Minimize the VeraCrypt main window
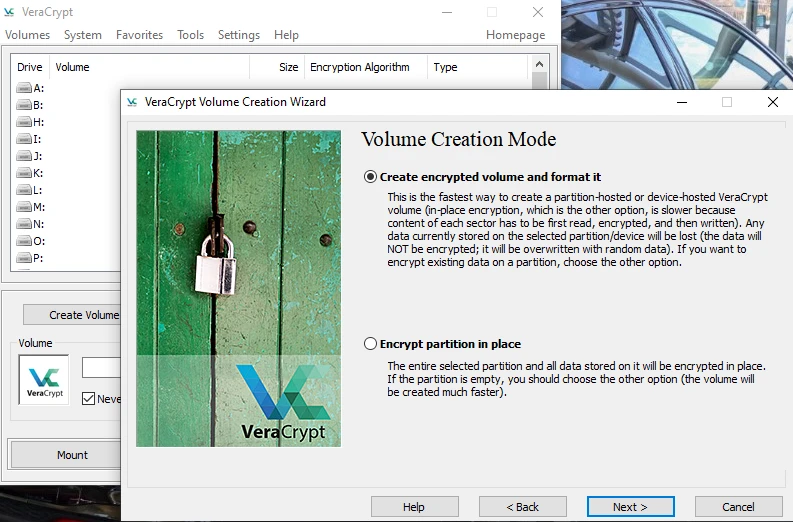The width and height of the screenshot is (793, 522). click(447, 12)
